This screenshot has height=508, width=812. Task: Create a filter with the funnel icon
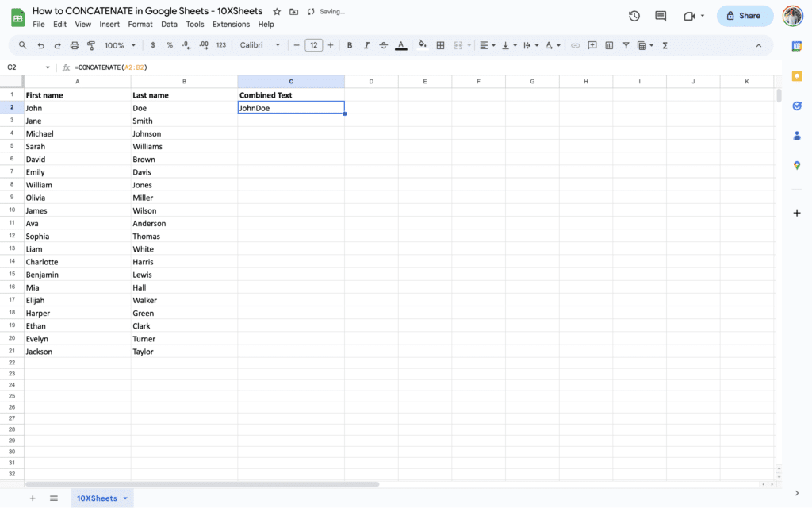click(626, 45)
